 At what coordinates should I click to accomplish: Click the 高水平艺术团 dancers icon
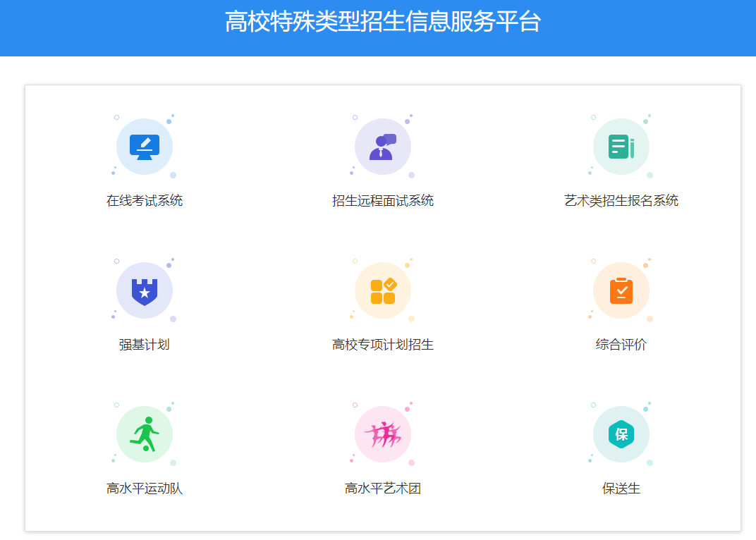tap(383, 434)
